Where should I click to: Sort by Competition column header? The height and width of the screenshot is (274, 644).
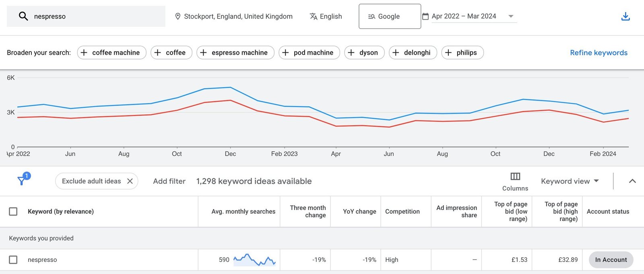tap(402, 212)
